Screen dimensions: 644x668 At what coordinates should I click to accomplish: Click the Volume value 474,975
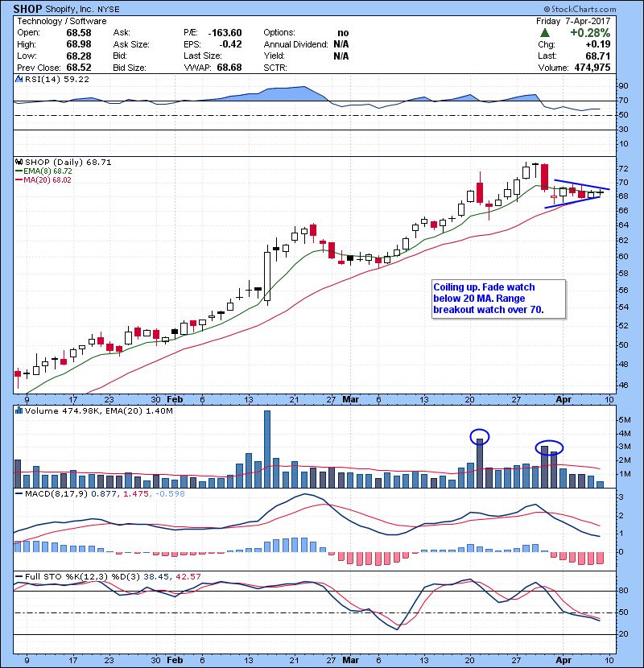point(592,68)
